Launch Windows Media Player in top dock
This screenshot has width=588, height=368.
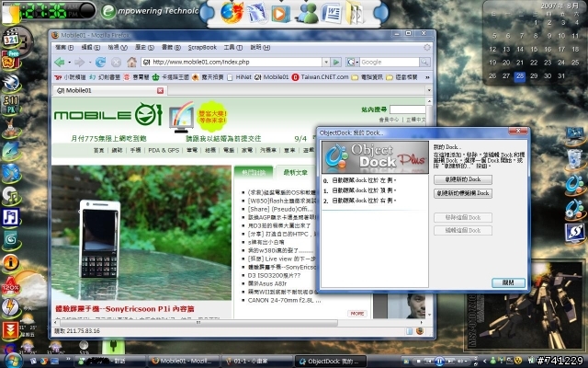click(280, 14)
